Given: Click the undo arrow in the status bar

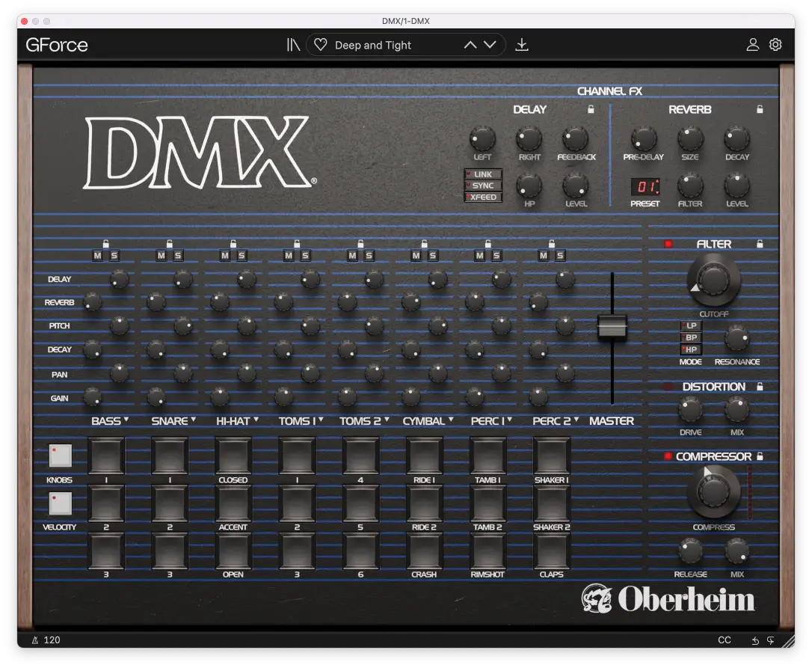Looking at the screenshot, I should click(756, 640).
